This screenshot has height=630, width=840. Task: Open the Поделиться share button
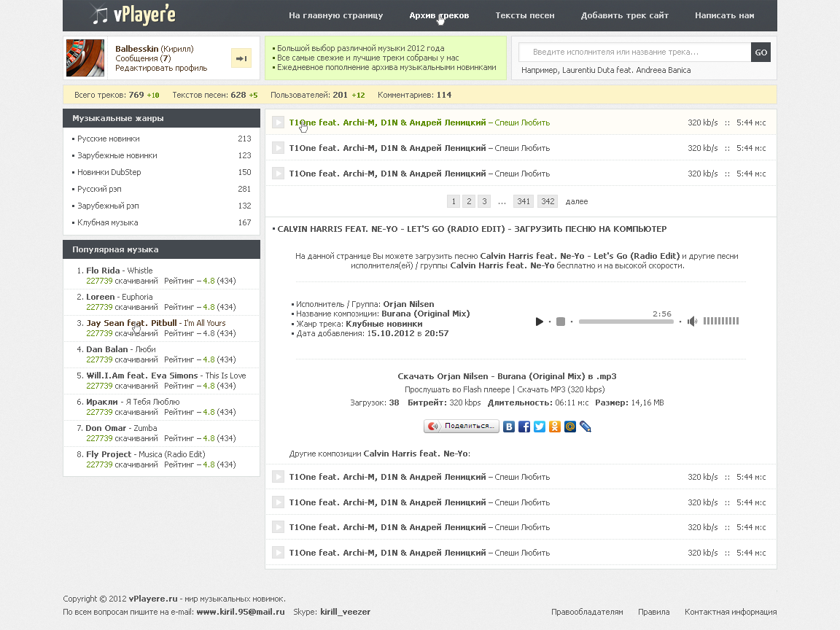(462, 426)
